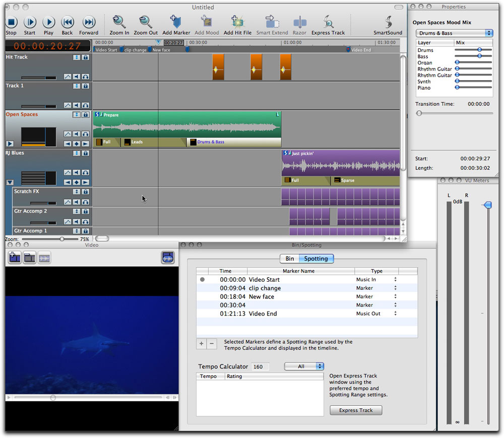Remove a marker with the minus button
Screen dimensions: 504x438
212,344
